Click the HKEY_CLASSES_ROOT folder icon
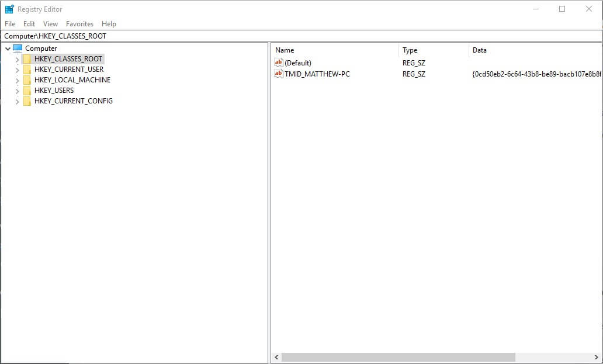Screen dimensions: 603x364 (x=27, y=59)
